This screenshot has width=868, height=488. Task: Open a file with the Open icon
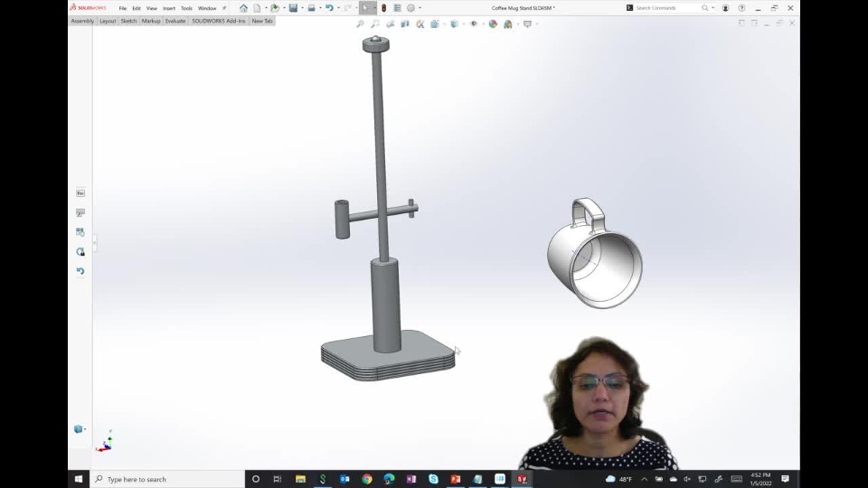coord(275,8)
